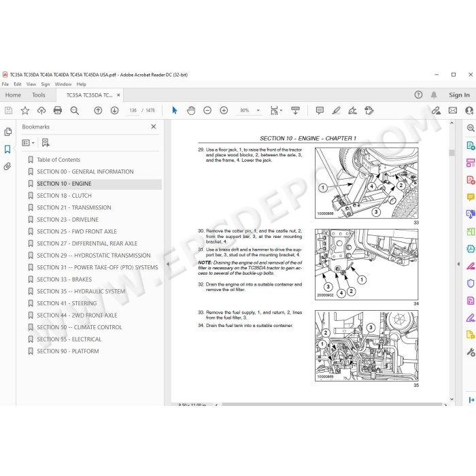Collapse the left navigation pane arrow
The image size is (476, 476).
click(x=167, y=264)
